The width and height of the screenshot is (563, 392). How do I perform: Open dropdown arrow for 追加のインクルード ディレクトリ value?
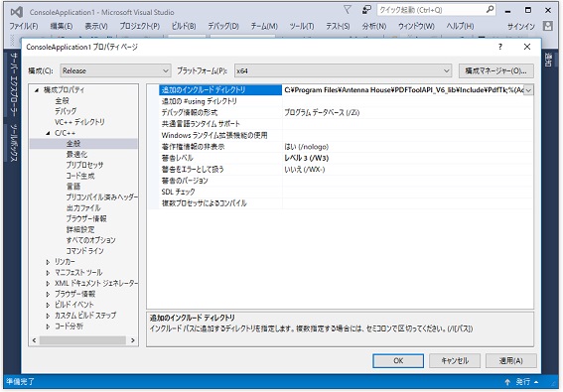[x=528, y=90]
